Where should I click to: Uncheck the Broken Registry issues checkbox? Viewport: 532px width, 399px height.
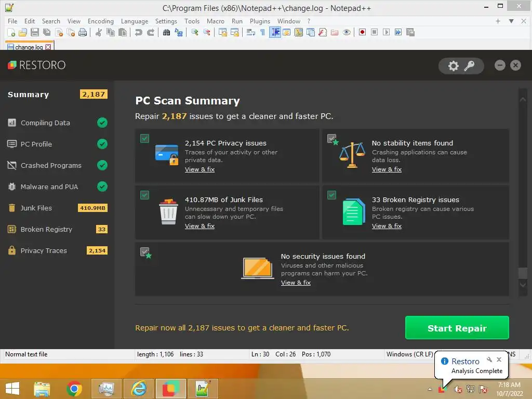[x=331, y=195]
